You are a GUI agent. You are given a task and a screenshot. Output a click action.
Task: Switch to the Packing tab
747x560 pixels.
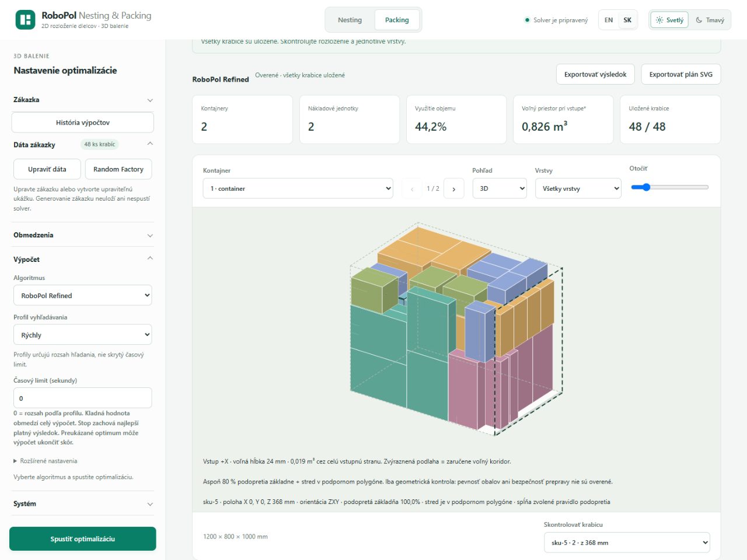tap(397, 20)
